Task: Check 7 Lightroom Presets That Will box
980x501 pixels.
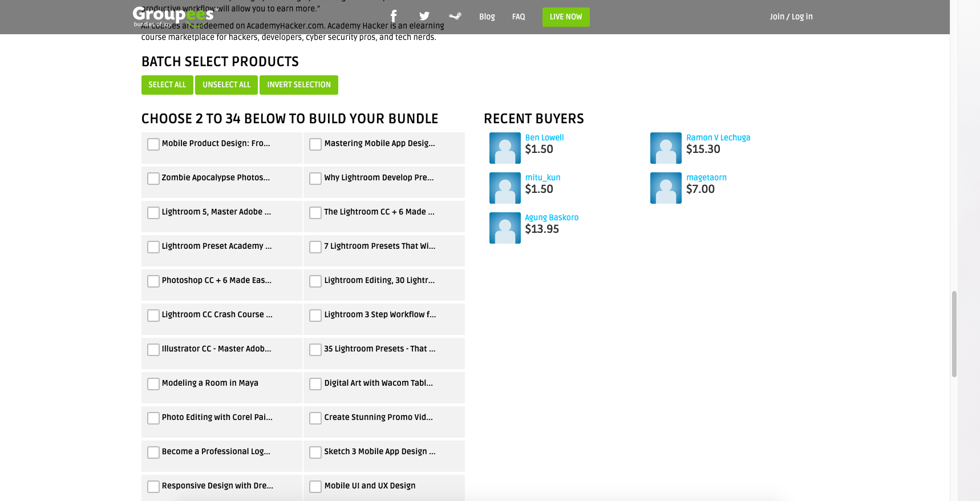Action: point(315,247)
